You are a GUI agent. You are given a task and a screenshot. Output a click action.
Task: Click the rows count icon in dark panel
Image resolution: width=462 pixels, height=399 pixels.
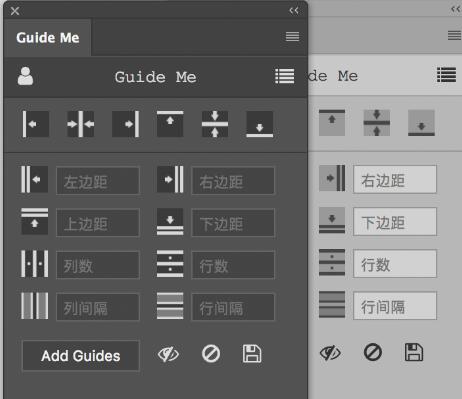170,264
